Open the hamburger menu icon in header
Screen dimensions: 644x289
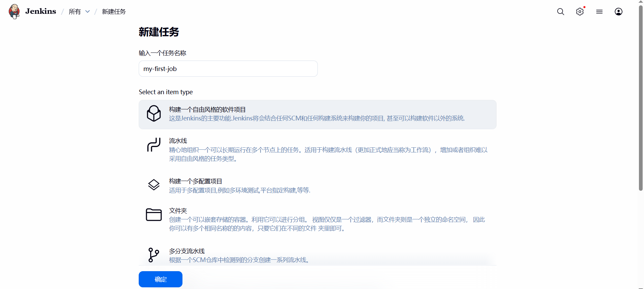[x=599, y=12]
